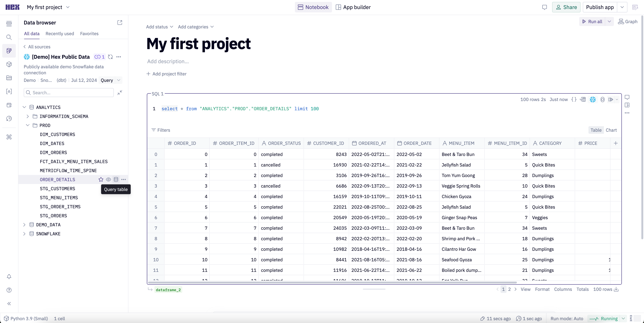Download the 100 rows result
Viewport: 644px width, 323px height.
point(616,289)
